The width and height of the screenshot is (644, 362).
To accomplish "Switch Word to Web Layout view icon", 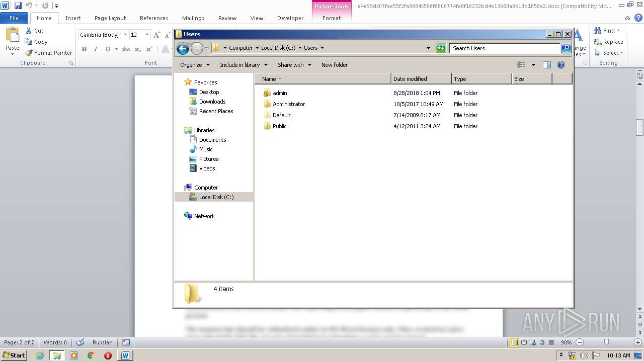I will point(533,342).
